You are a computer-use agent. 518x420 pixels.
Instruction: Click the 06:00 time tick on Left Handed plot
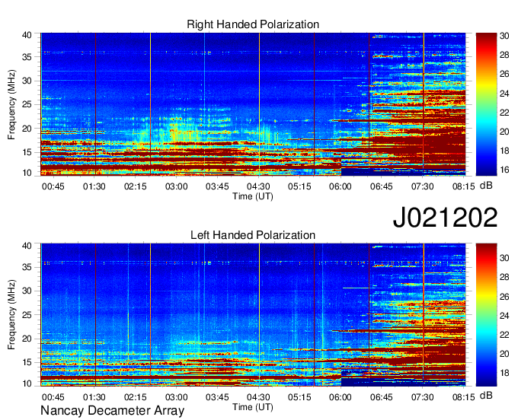click(x=341, y=397)
